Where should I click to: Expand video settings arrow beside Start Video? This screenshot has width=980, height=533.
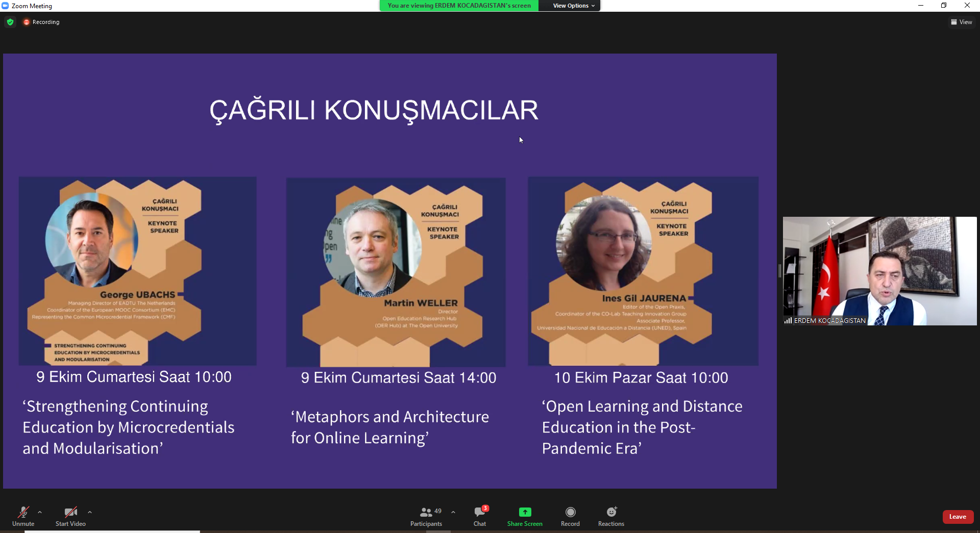click(x=90, y=512)
